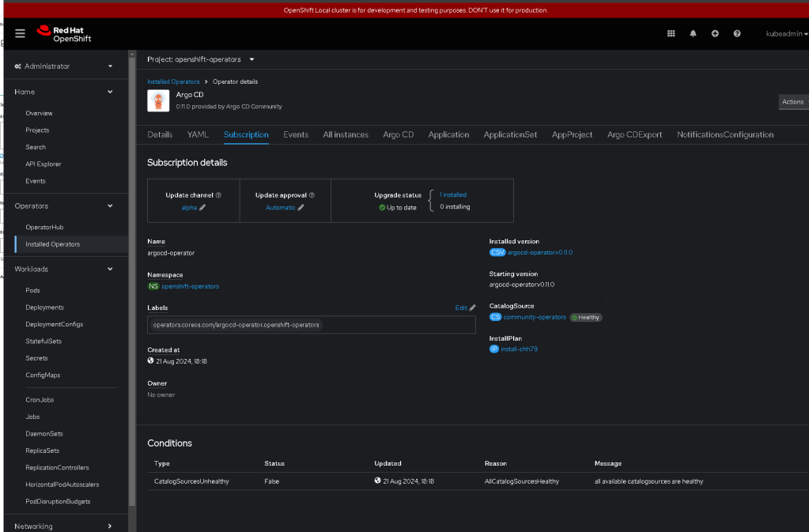The width and height of the screenshot is (809, 532).
Task: Show help for Update channel
Action: pyautogui.click(x=218, y=195)
